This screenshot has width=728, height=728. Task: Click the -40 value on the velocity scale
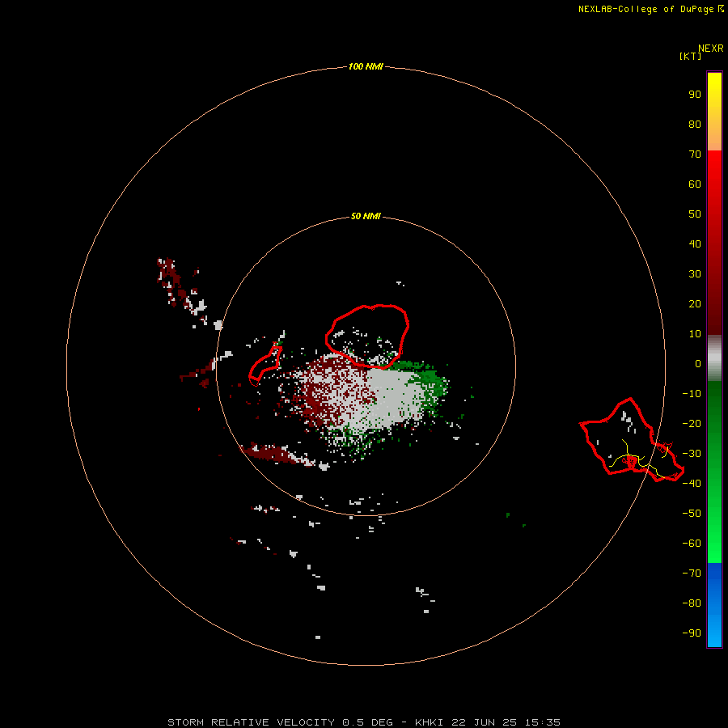coord(692,484)
